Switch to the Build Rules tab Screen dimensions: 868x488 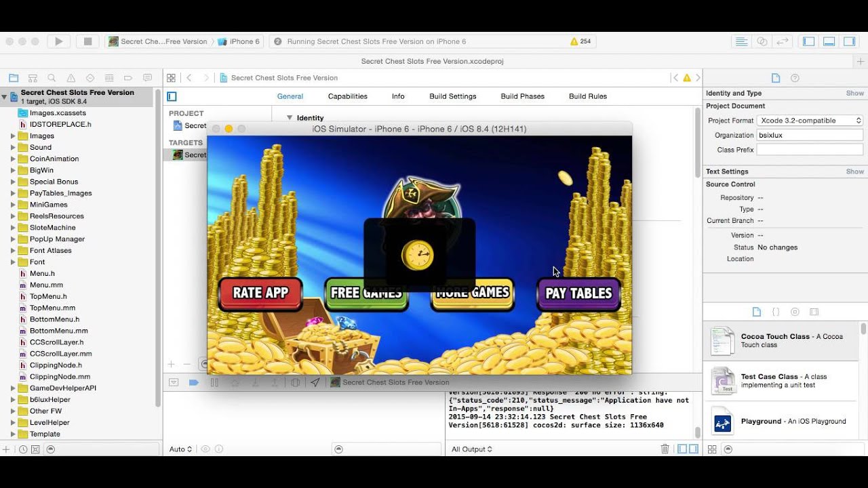point(588,96)
